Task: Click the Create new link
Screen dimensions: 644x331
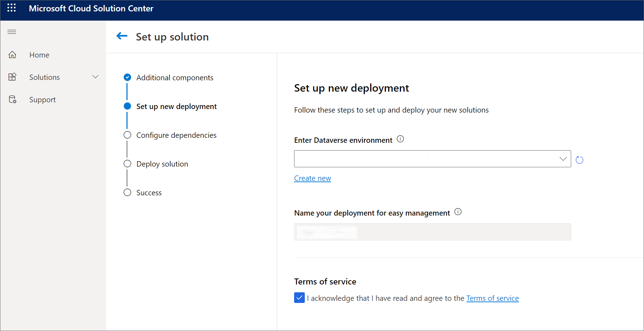Action: point(313,178)
